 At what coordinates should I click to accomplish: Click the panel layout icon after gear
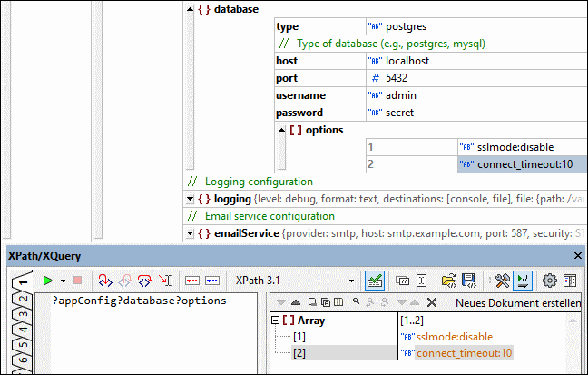point(570,281)
